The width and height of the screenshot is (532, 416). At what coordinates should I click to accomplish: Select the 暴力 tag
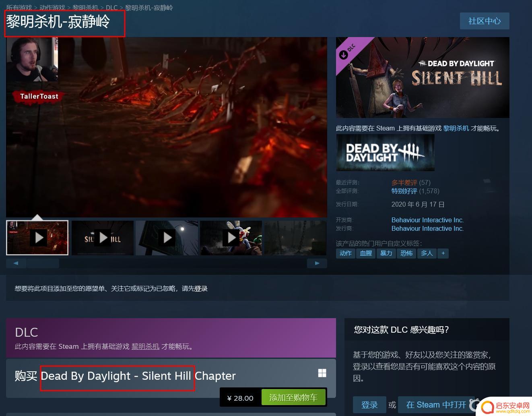pos(386,253)
